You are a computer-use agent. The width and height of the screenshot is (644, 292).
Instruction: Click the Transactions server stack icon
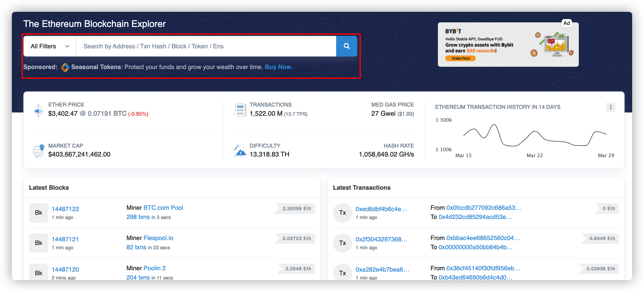click(240, 110)
